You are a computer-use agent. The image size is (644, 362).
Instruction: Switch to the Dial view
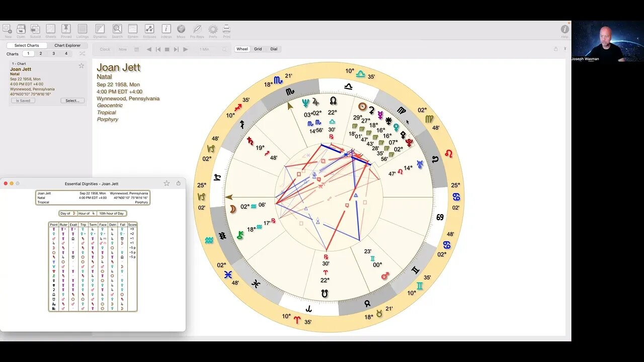tap(274, 49)
